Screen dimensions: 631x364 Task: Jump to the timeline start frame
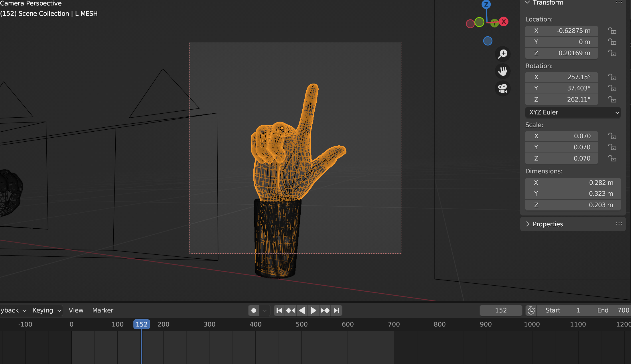pos(279,310)
